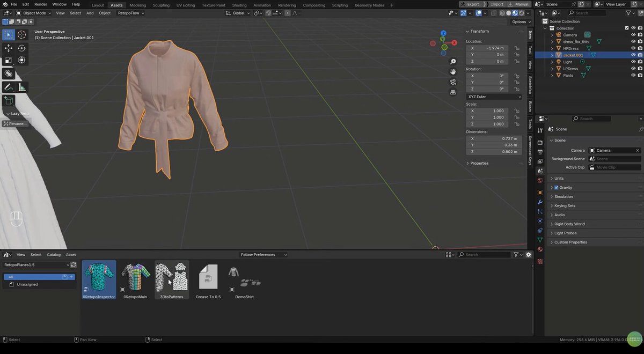Select the DemoShirt asset thumbnail
The width and height of the screenshot is (644, 354).
244,279
